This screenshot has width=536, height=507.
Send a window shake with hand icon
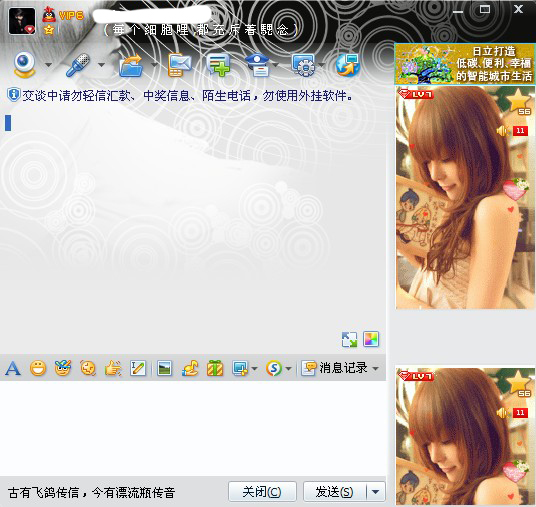pyautogui.click(x=113, y=368)
